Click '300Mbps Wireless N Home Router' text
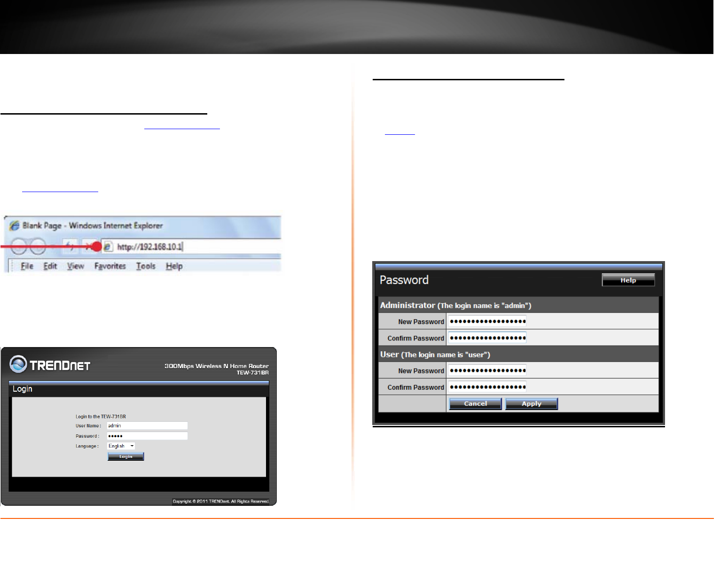Image resolution: width=728 pixels, height=564 pixels. (x=217, y=366)
